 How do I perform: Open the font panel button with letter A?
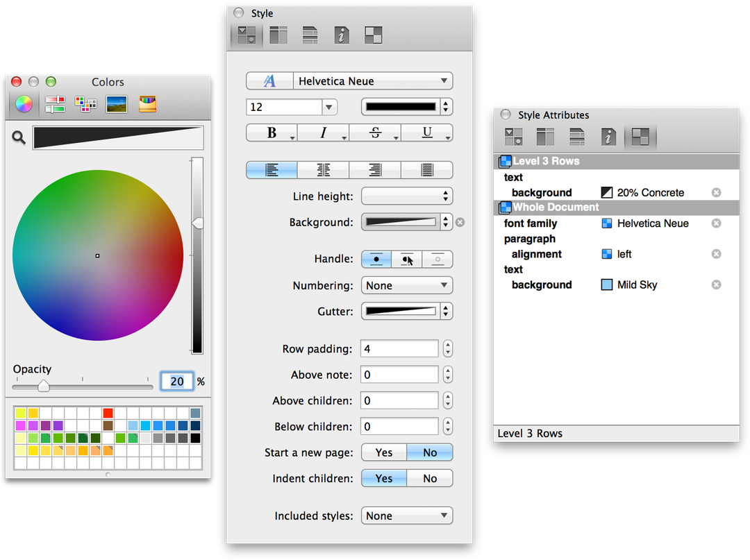pyautogui.click(x=269, y=80)
